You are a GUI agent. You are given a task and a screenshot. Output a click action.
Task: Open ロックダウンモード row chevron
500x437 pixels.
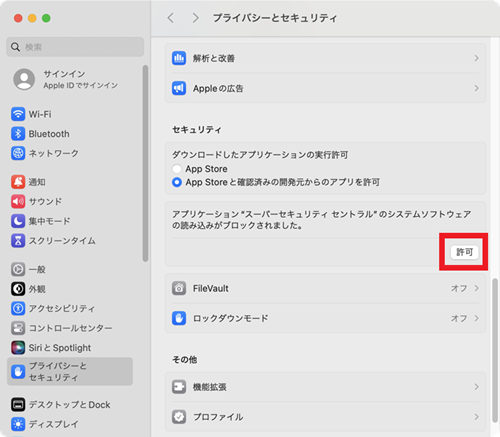click(x=476, y=318)
